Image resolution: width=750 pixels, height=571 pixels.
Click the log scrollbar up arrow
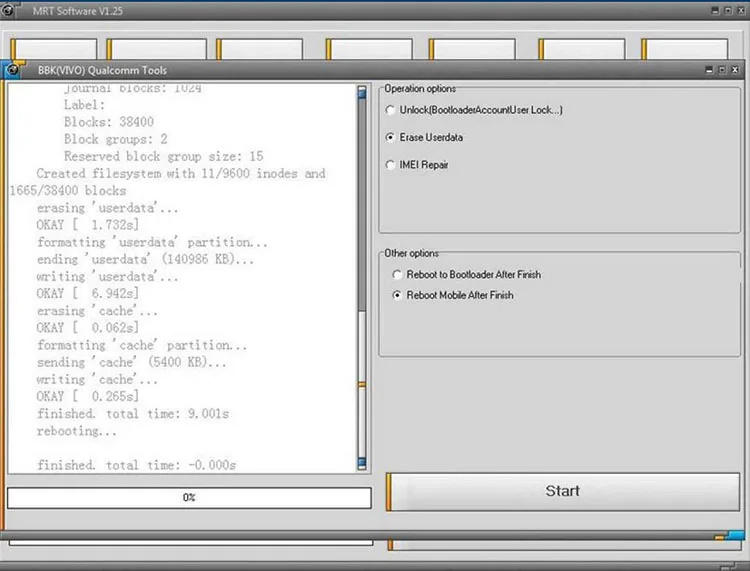coord(362,92)
